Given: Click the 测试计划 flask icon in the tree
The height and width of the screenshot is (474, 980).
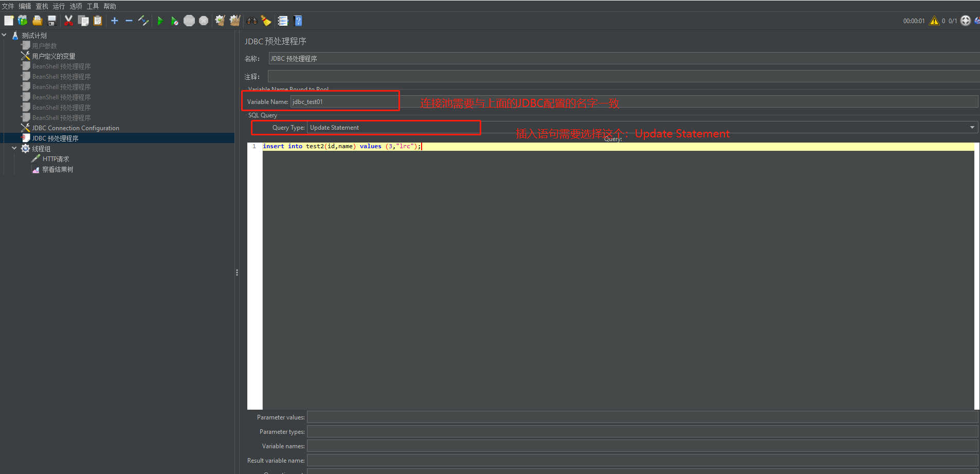Looking at the screenshot, I should pyautogui.click(x=15, y=36).
